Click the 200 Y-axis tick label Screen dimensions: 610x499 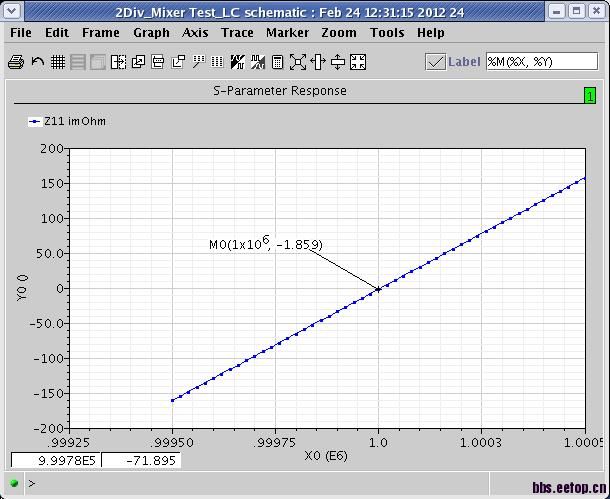click(52, 149)
